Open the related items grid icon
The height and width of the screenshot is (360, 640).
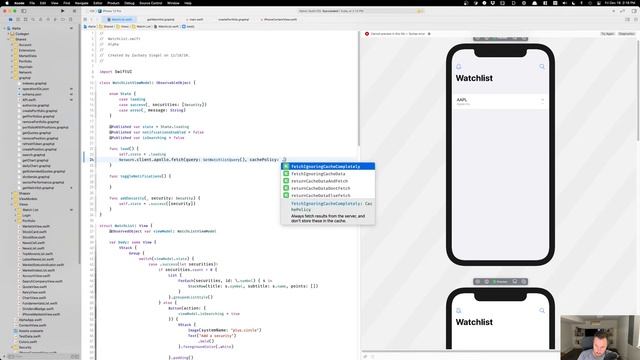[x=85, y=19]
